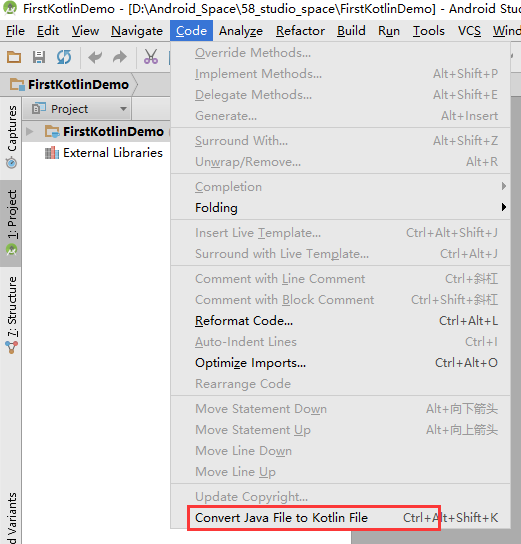Select Rearrange Code menu entry
521x544 pixels.
pos(341,384)
